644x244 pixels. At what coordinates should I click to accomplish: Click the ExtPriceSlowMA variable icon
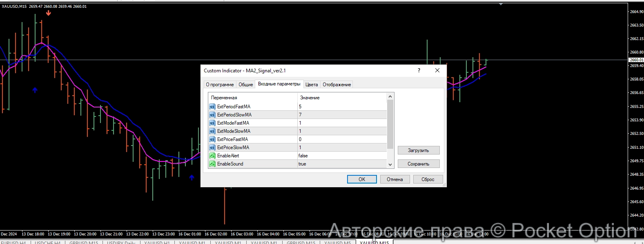click(212, 148)
